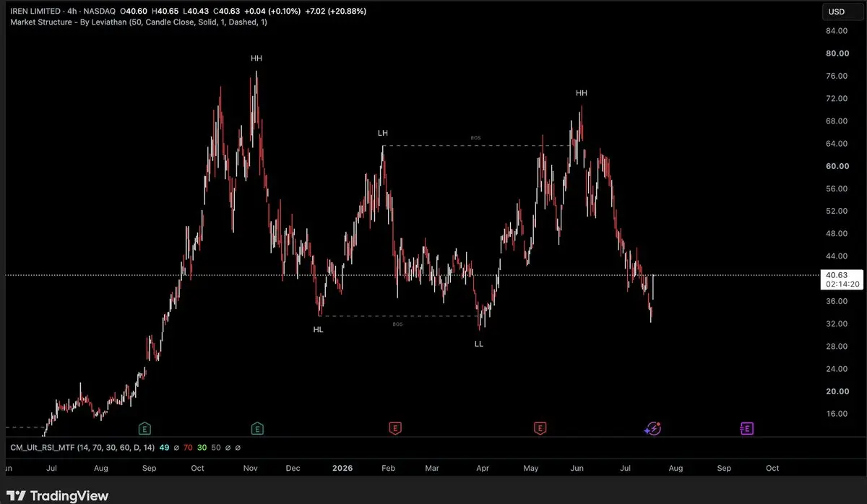Click the bar countdown 02:14:20

(842, 284)
